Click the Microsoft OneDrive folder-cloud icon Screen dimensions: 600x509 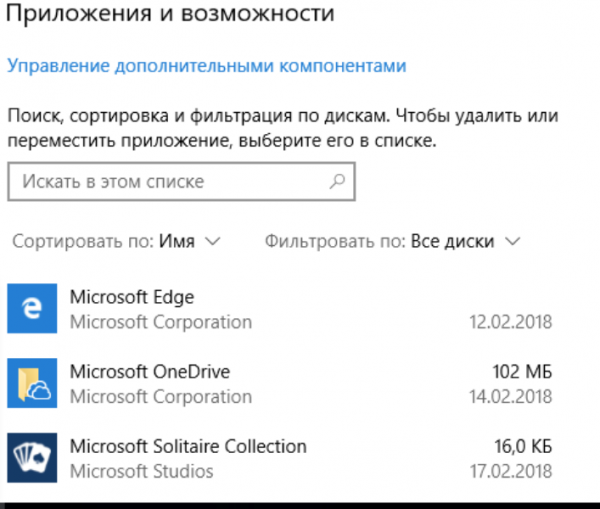(x=32, y=383)
